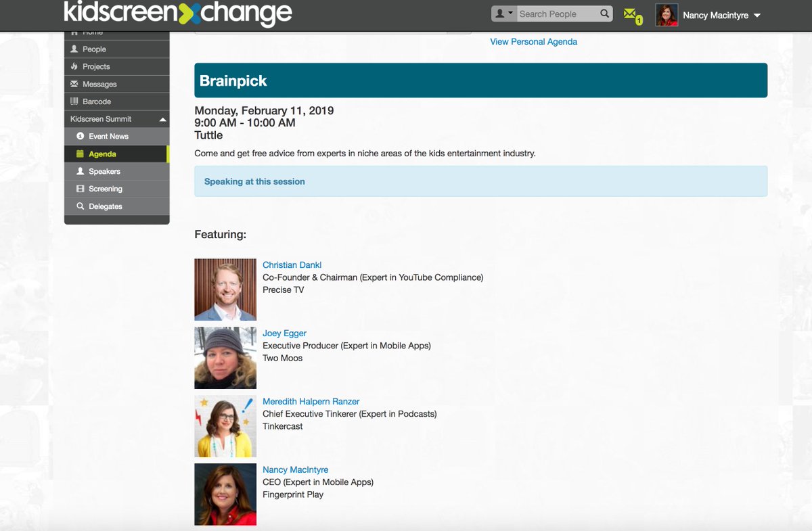Open the View Personal Agenda link
Viewport: 812px width, 531px height.
coord(534,42)
